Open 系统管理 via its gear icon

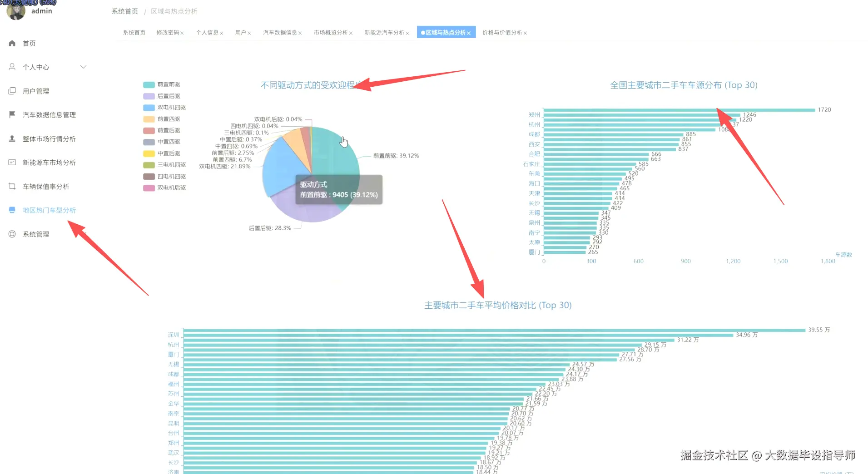[x=12, y=234]
